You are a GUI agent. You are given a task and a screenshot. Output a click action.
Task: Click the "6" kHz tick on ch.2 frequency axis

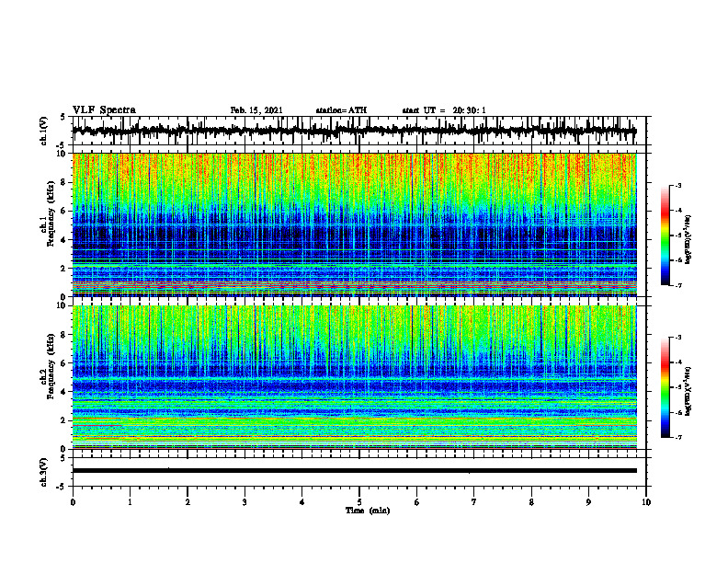(63, 362)
